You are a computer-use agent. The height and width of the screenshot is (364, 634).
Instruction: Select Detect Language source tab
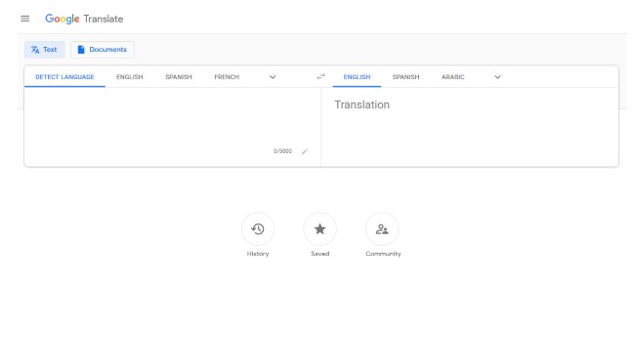pyautogui.click(x=64, y=77)
